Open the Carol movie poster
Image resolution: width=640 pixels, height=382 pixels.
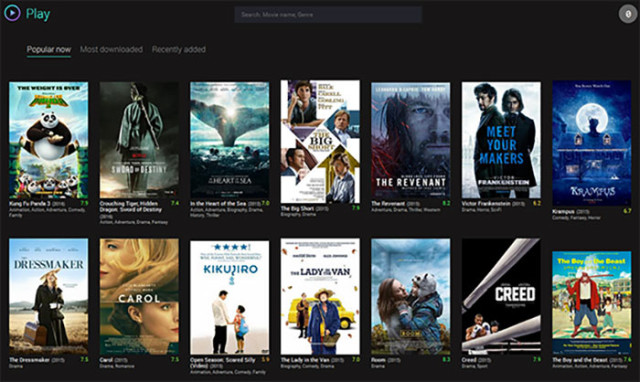coord(139,297)
